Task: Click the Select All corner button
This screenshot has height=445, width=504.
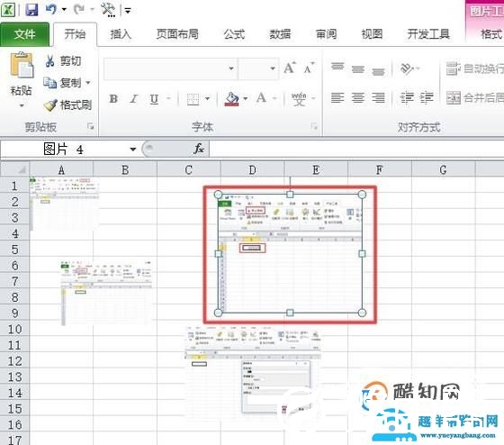Action: (x=15, y=169)
